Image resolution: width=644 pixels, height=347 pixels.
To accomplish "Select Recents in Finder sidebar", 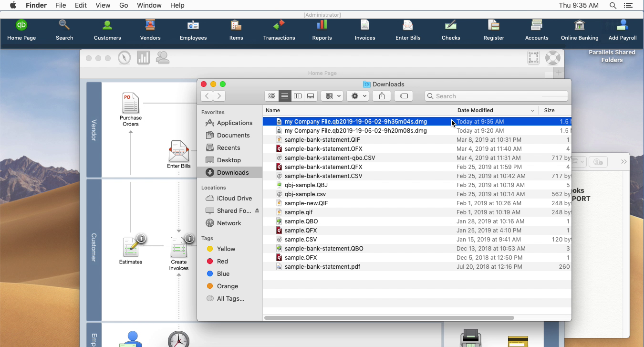I will [x=229, y=147].
